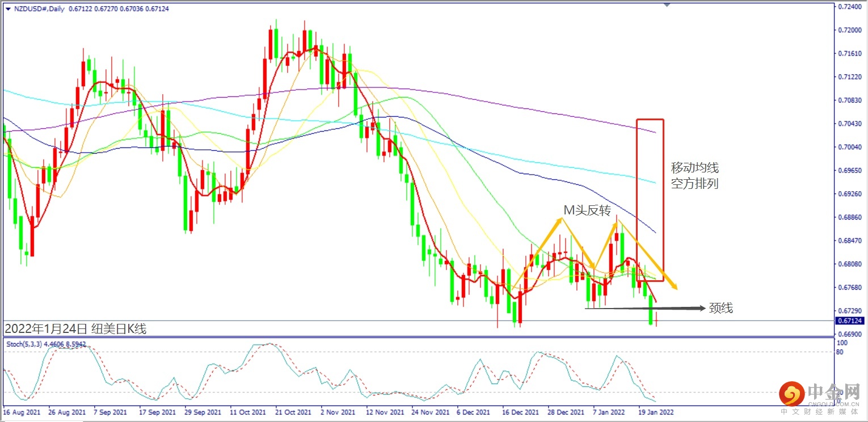Image resolution: width=868 pixels, height=422 pixels.
Task: Click the 2 Nov 2021 date label
Action: coord(338,412)
